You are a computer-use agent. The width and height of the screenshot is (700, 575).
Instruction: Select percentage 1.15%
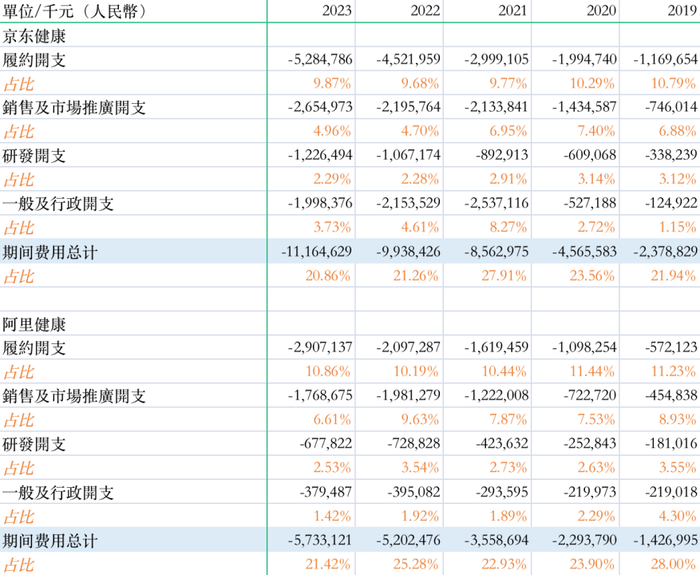(x=677, y=227)
